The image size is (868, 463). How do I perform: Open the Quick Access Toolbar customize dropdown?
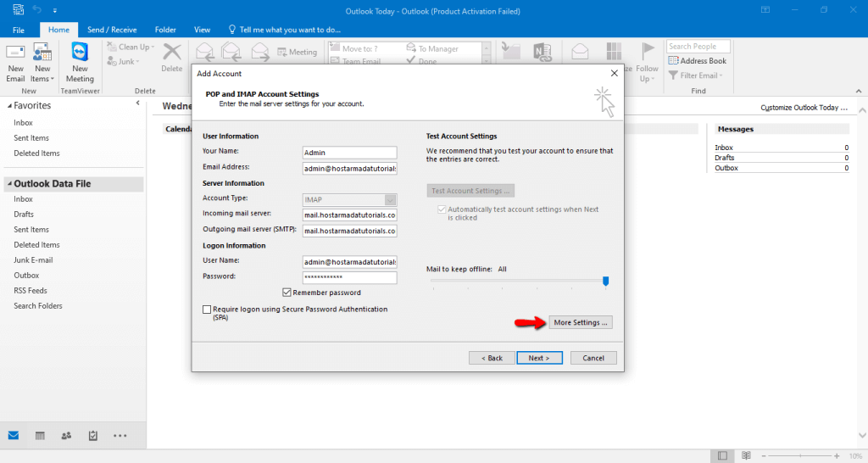(55, 10)
